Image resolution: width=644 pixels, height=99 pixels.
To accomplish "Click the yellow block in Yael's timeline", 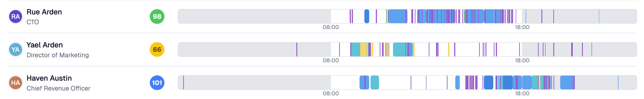I will tap(363, 49).
